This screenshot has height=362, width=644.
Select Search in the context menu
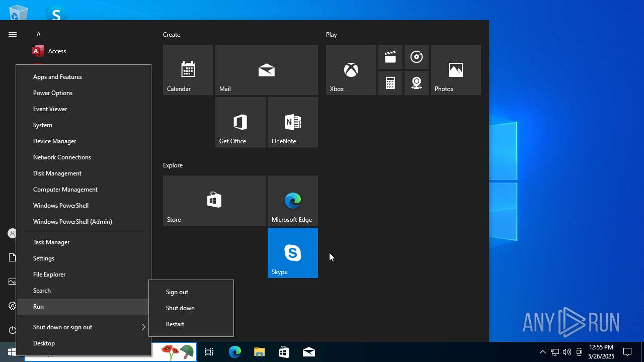tap(84, 291)
